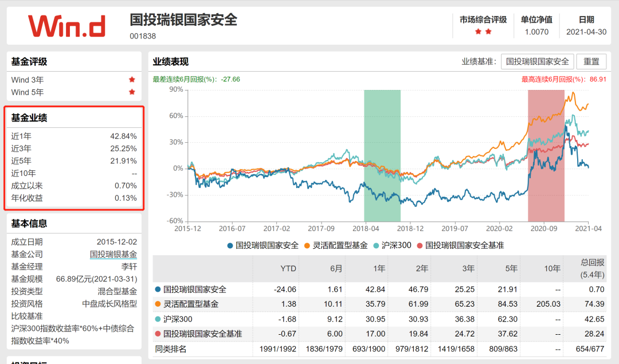
Task: Click y-axis label 90%
Action: [176, 89]
